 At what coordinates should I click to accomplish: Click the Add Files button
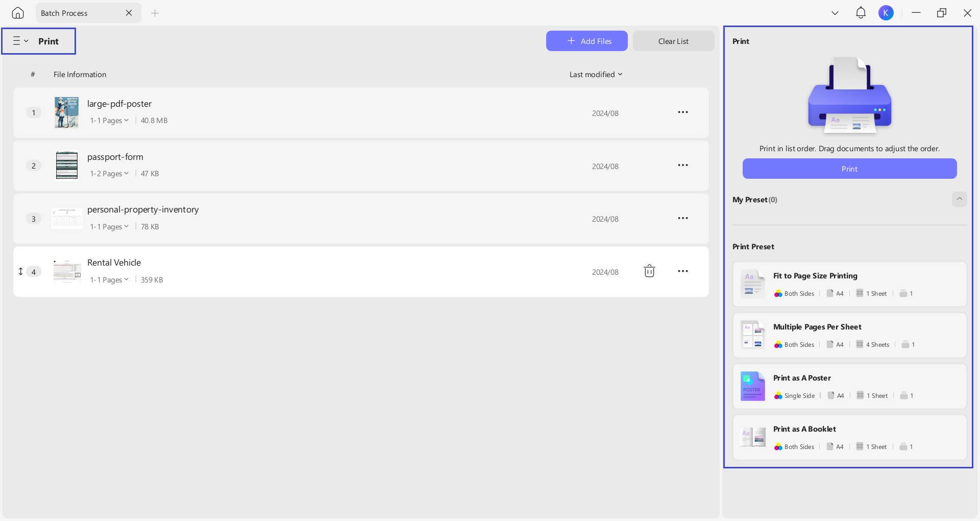click(586, 41)
